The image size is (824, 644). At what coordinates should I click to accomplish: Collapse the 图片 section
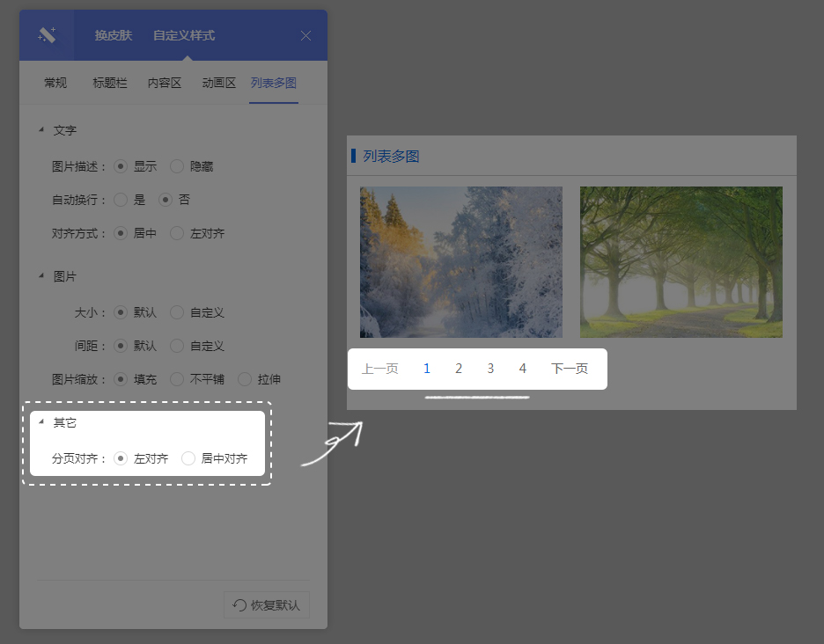click(x=41, y=275)
